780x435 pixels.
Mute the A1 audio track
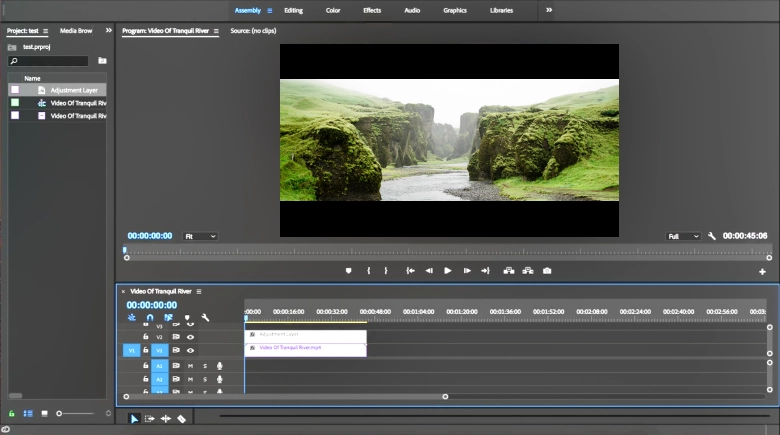(x=190, y=366)
